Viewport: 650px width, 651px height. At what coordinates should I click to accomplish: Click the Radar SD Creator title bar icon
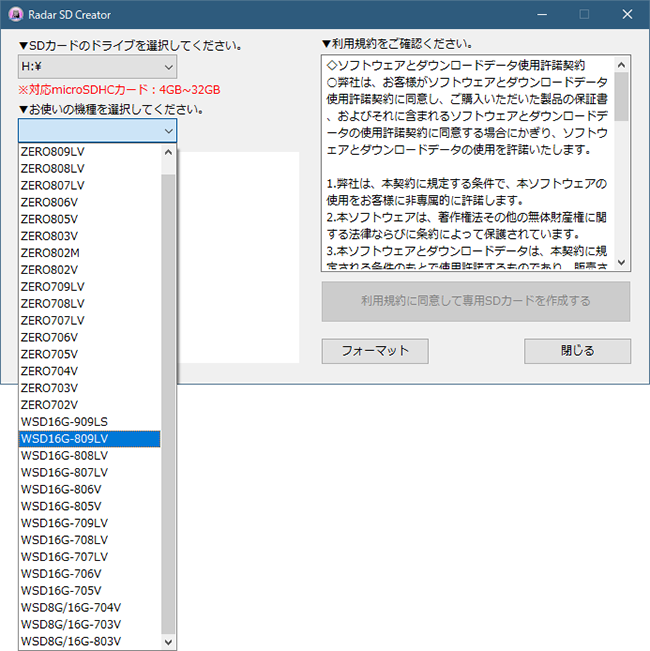click(16, 15)
